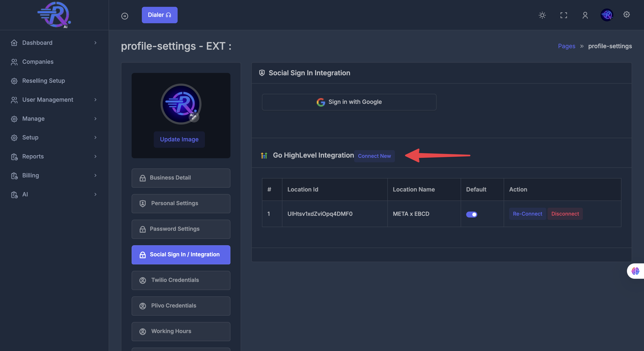Expand the Manage chevron
Screen dimensions: 644x351
click(x=95, y=119)
